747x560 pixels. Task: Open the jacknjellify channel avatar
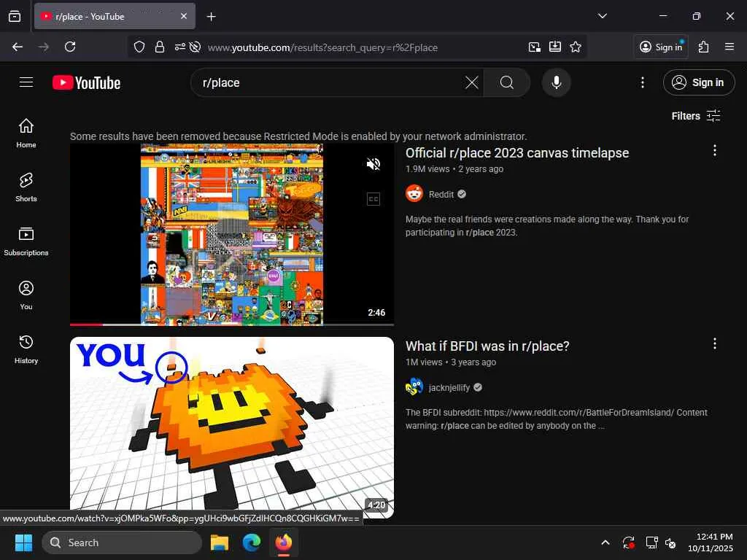coord(414,387)
